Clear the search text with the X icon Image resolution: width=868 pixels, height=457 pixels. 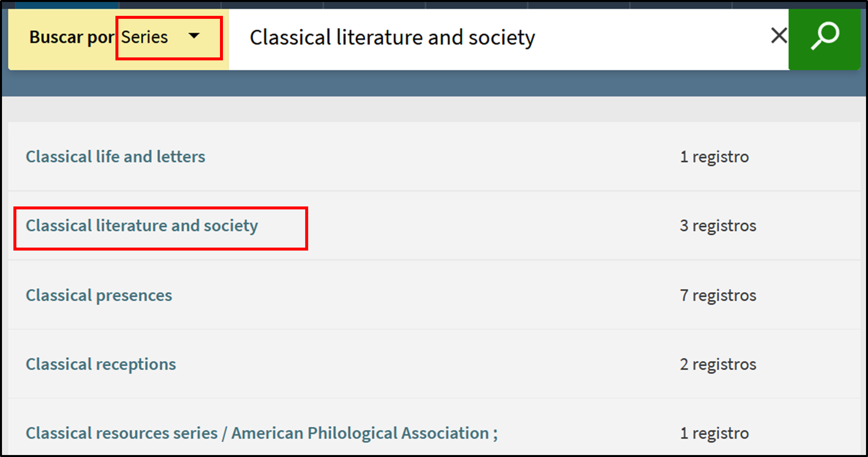coord(779,36)
